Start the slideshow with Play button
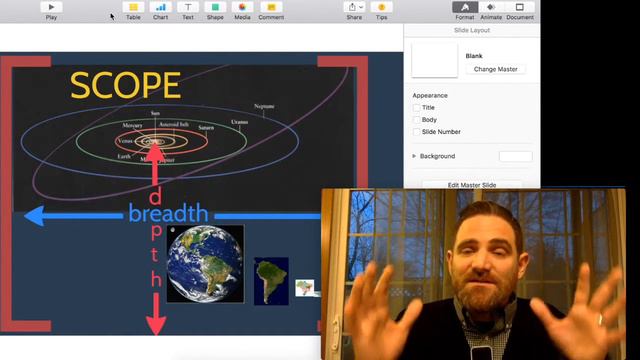 coord(51,7)
